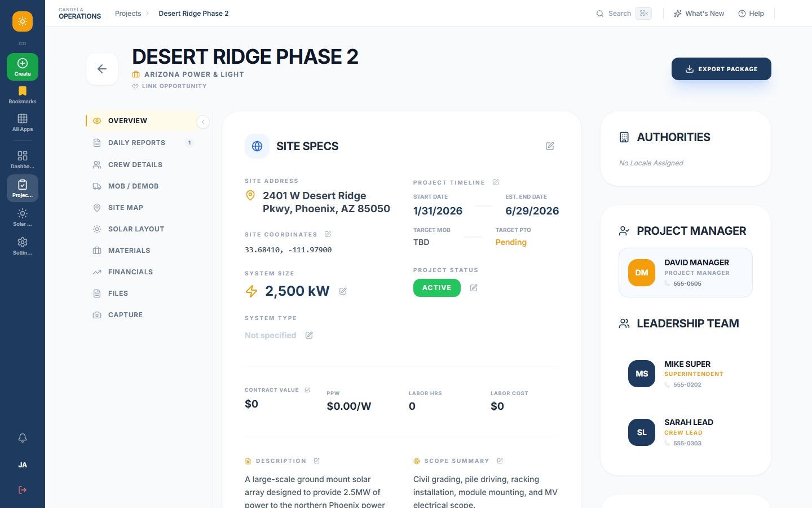Click the Authorities building icon
The height and width of the screenshot is (508, 812).
tap(624, 137)
